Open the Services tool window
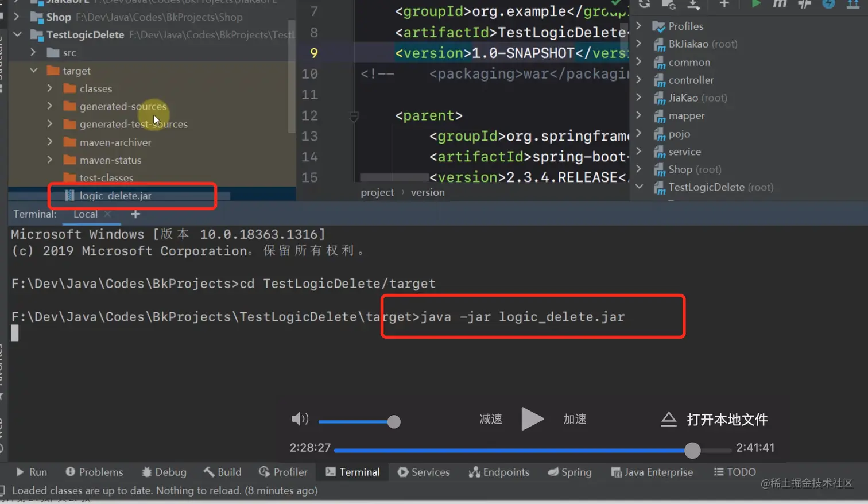This screenshot has width=868, height=504. point(424,472)
